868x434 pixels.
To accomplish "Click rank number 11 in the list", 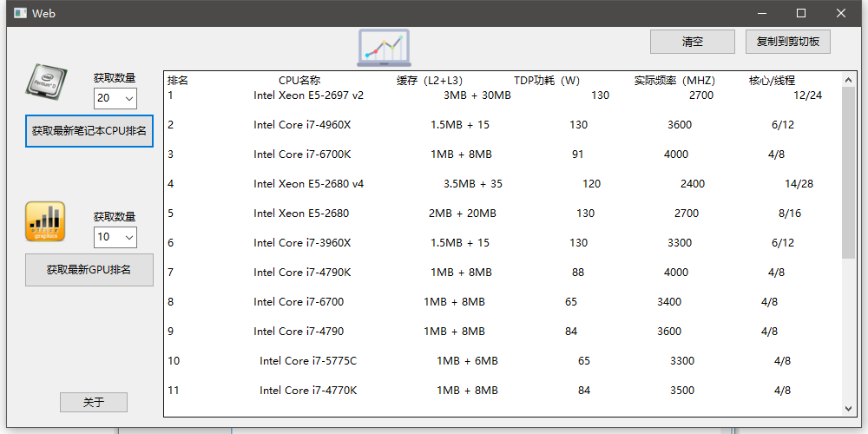I will (x=174, y=391).
